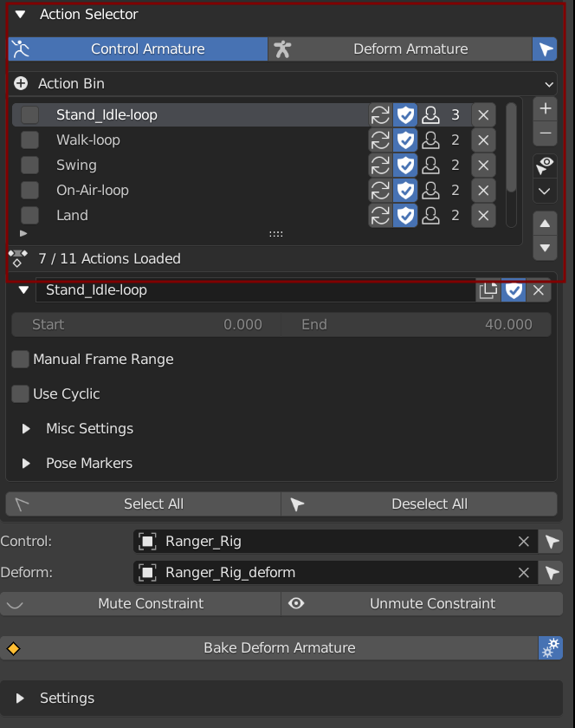
Task: Select the Walk-loop action name
Action: (x=88, y=140)
